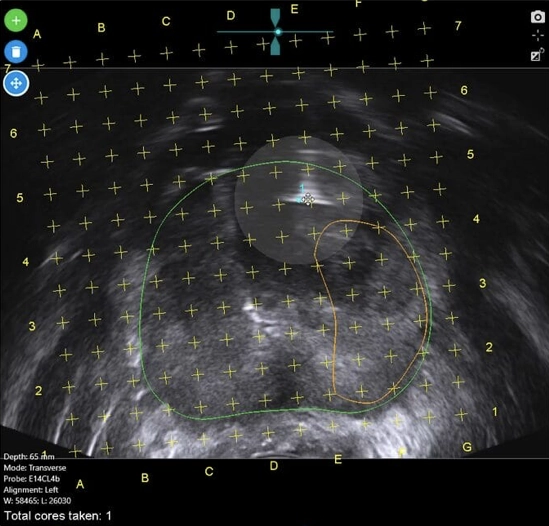Click the blue trash delete icon
The height and width of the screenshot is (526, 549).
[x=16, y=52]
